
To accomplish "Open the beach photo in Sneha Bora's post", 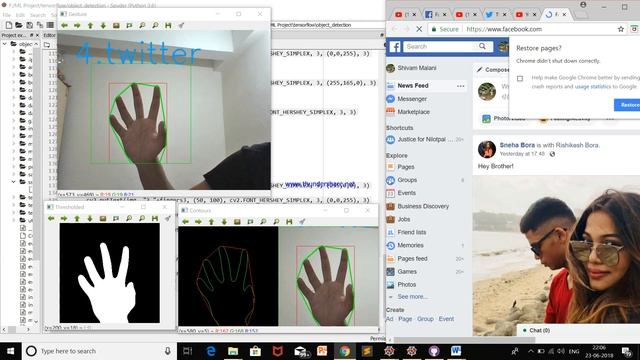I will tap(556, 256).
